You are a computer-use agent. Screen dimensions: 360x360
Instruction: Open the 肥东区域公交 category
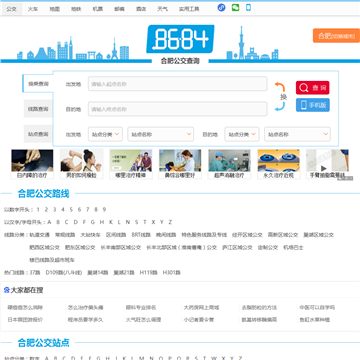pyautogui.click(x=80, y=247)
